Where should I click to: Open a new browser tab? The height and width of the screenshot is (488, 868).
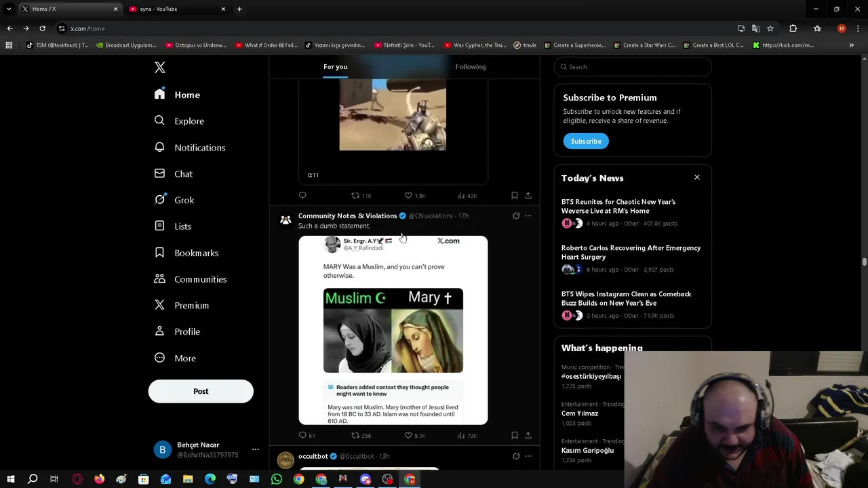tap(239, 9)
